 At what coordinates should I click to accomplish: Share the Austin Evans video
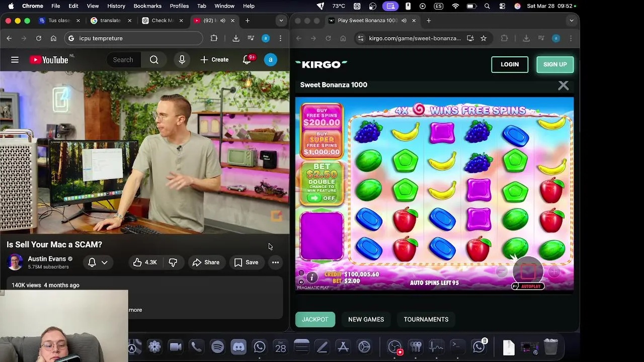pyautogui.click(x=206, y=262)
